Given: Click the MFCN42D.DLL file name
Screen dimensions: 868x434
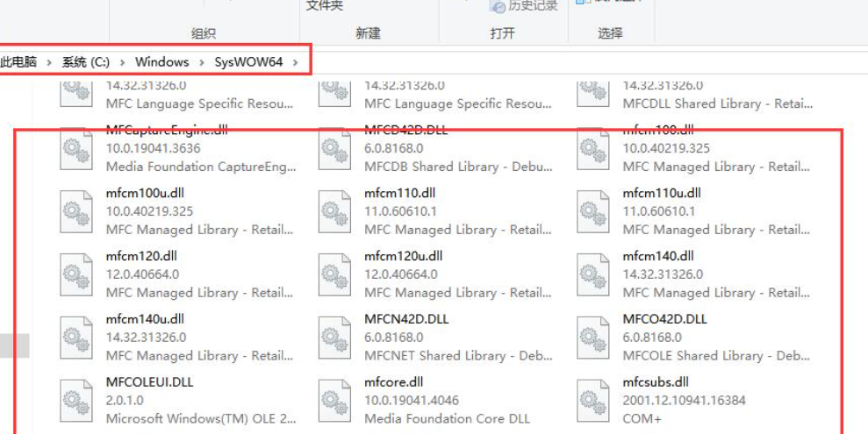Looking at the screenshot, I should point(406,319).
